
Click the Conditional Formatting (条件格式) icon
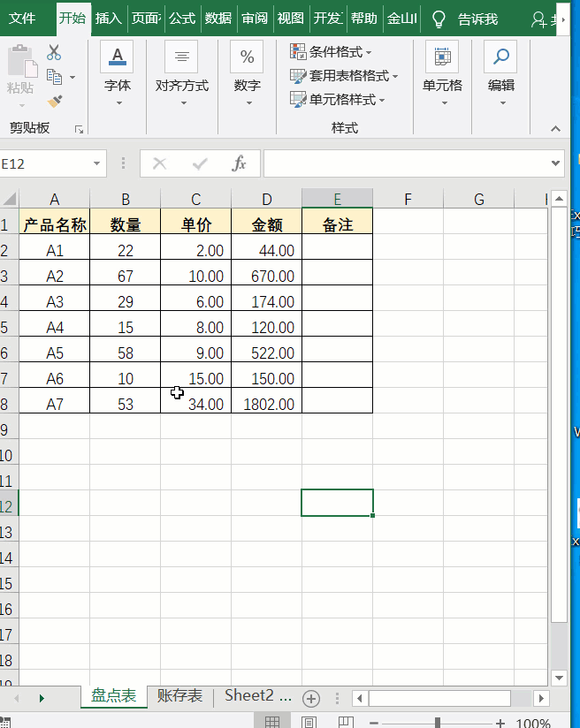pos(297,51)
